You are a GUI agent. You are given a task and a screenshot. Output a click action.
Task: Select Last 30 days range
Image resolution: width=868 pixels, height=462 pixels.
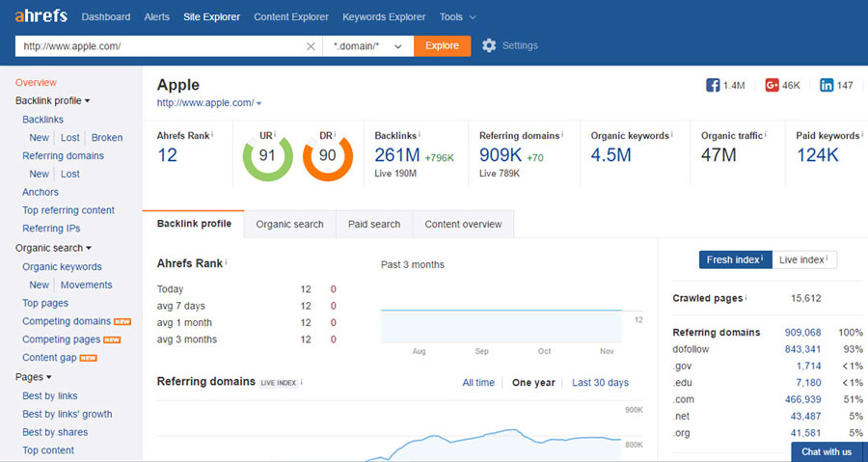600,382
